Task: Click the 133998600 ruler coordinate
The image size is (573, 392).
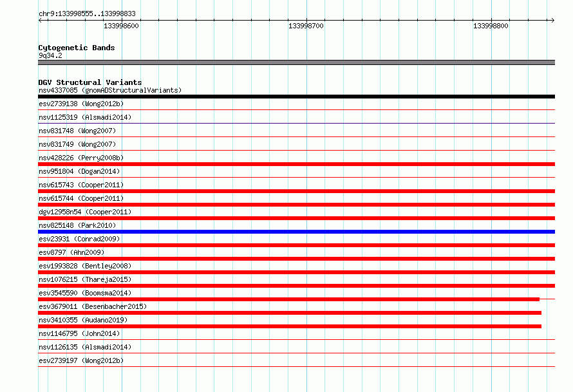Action: pos(121,26)
